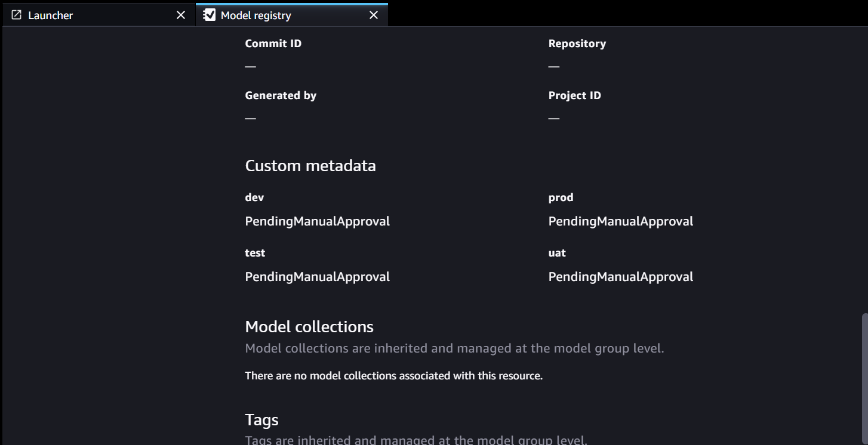Click the close icon on Model registry tab
This screenshot has height=445, width=868.
coord(374,15)
